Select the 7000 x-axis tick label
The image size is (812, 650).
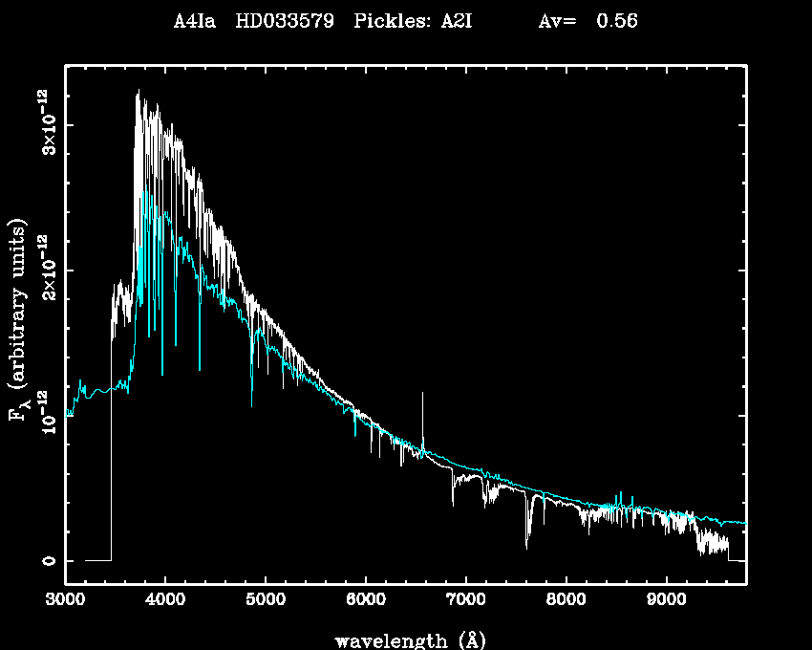pyautogui.click(x=466, y=600)
